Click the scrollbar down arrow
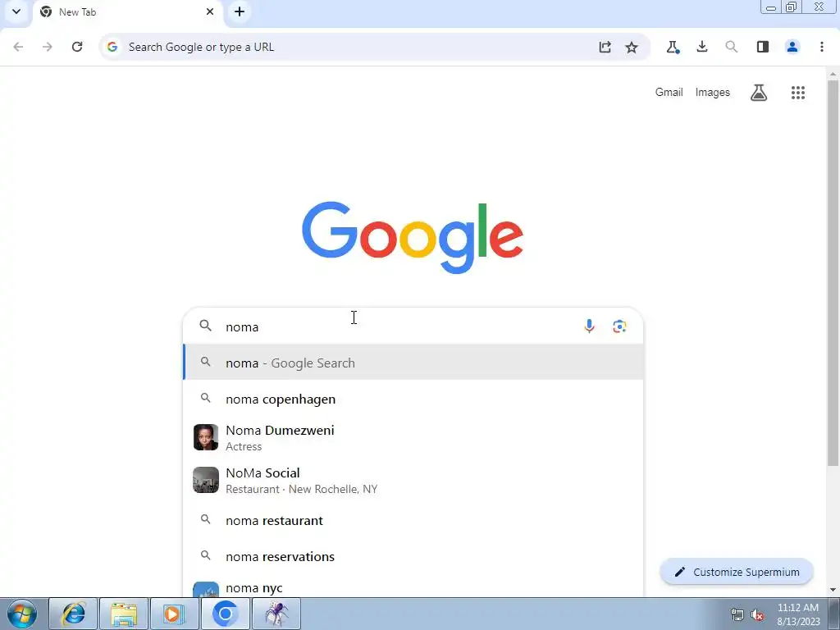840x630 pixels. pos(833,590)
